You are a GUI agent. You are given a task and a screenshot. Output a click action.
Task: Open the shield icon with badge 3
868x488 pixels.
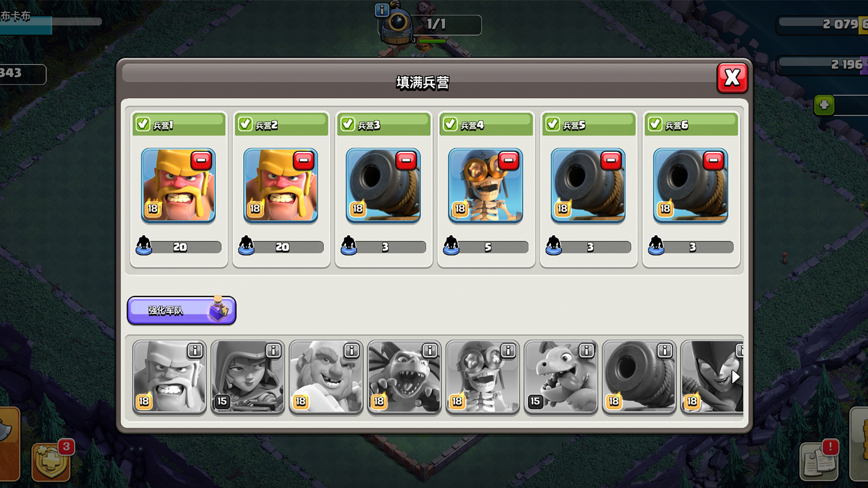coord(51,462)
